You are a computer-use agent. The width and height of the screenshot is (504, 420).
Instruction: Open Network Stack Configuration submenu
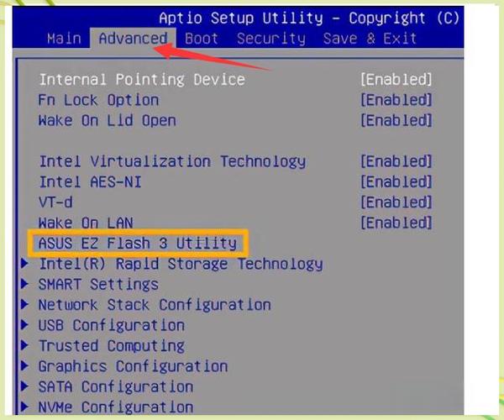[x=154, y=305]
